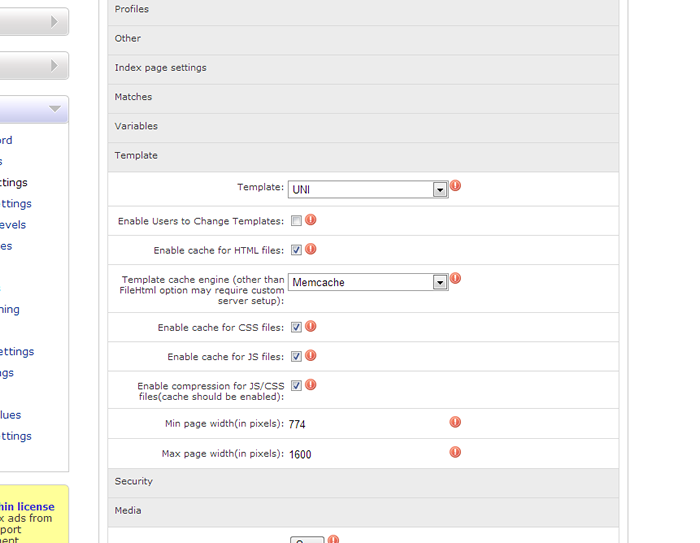Screen dimensions: 700x543
Task: Toggle Enable cache for CSS files checkbox
Action: coord(296,327)
